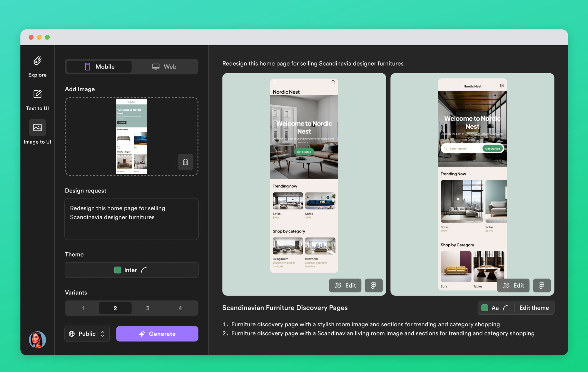Click the Generate button
Viewport: 588px width, 372px height.
click(x=157, y=334)
